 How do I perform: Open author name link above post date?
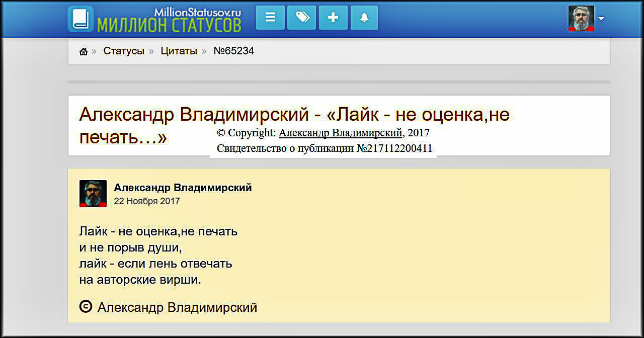coord(183,188)
